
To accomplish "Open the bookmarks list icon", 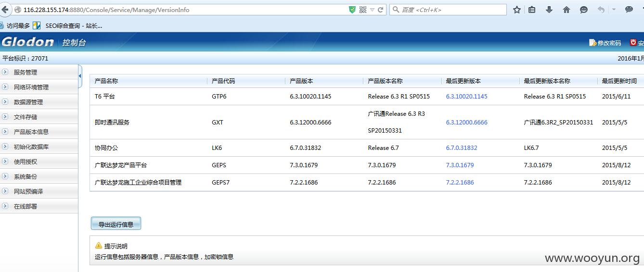I will pos(532,10).
